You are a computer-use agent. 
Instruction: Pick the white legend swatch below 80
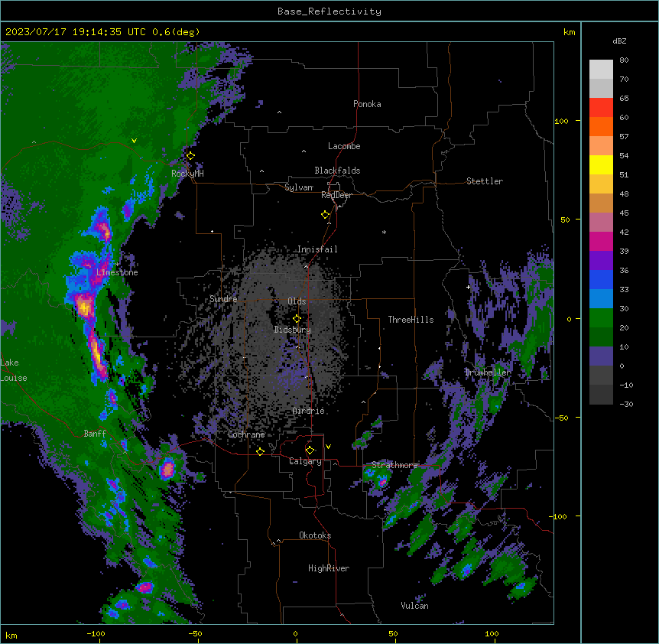(601, 69)
